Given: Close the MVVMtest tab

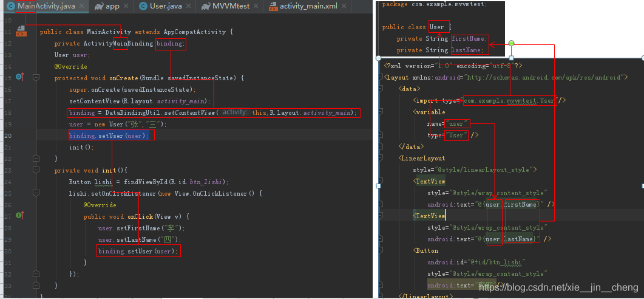Looking at the screenshot, I should (256, 7).
